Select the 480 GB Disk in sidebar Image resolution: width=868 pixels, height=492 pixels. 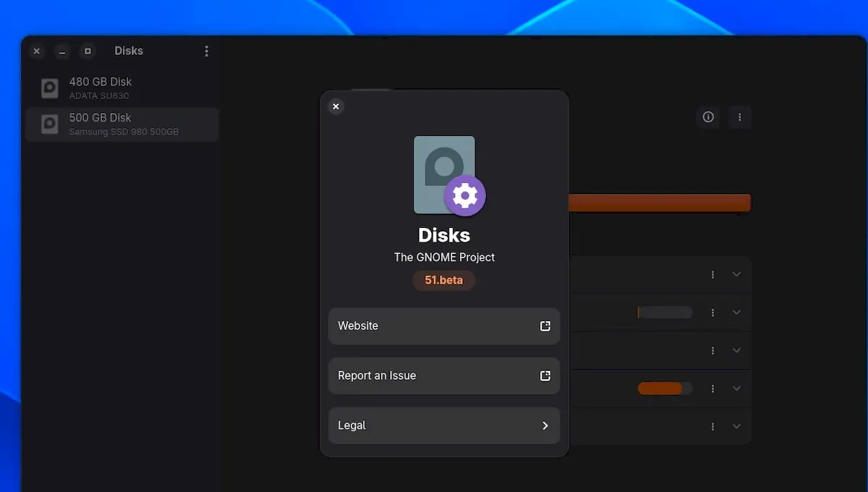click(122, 88)
